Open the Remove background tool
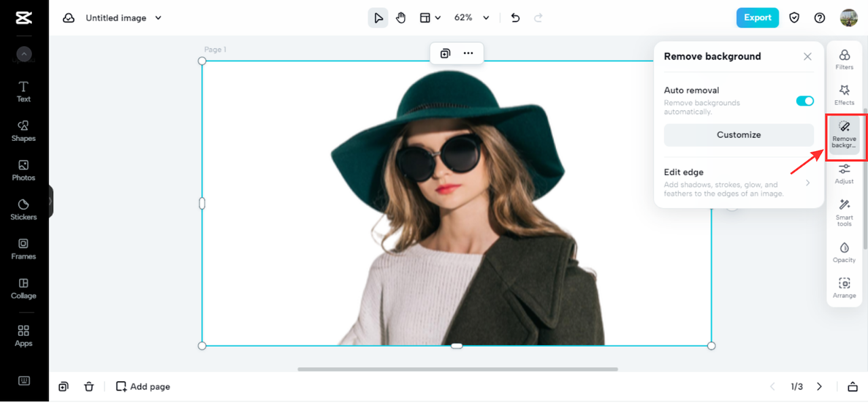 tap(844, 134)
